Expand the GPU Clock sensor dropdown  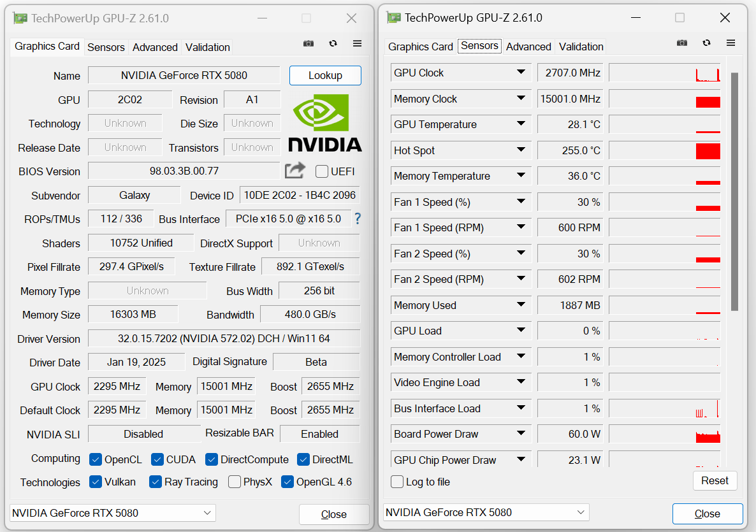tap(521, 73)
